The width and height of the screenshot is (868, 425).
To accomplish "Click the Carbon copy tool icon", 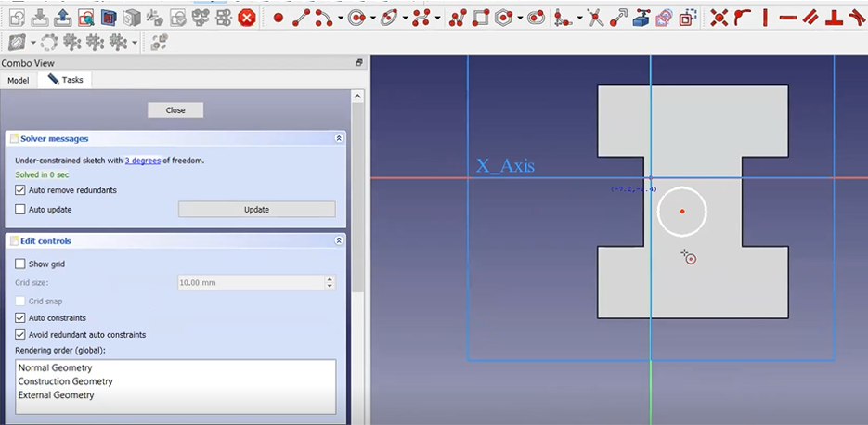I will (664, 19).
